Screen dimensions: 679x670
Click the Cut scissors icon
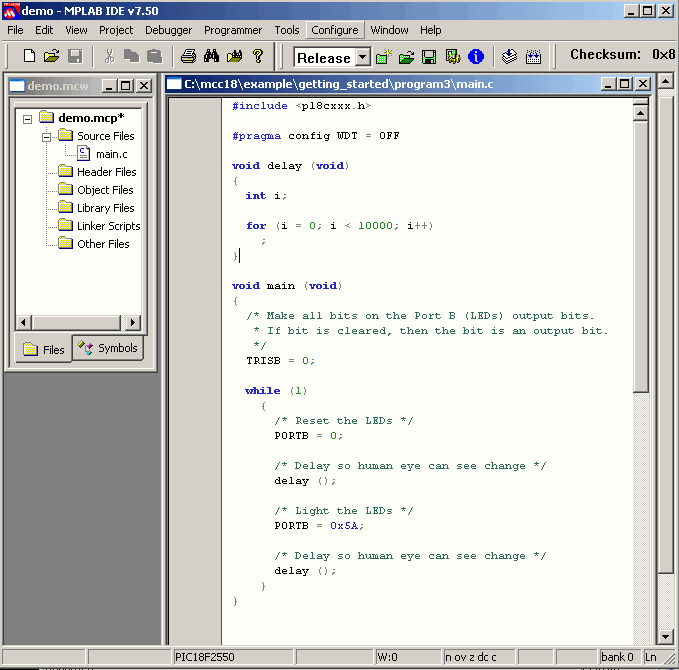[109, 56]
